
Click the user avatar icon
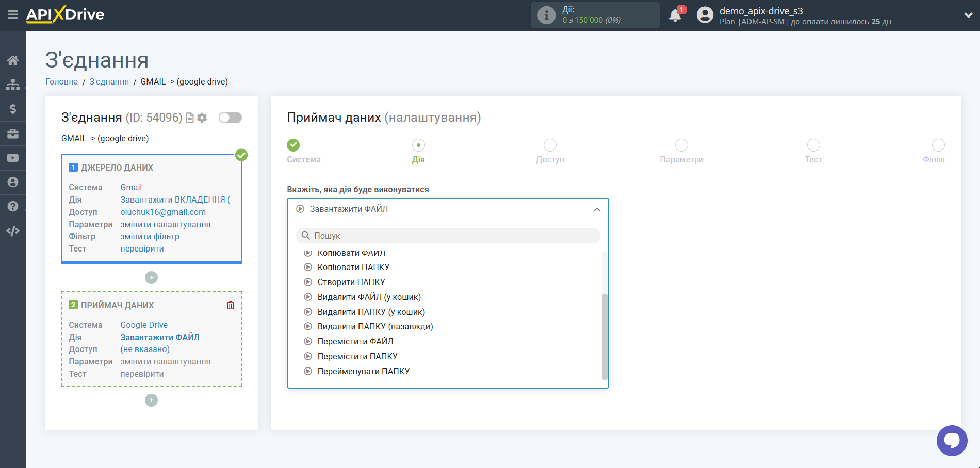(705, 15)
